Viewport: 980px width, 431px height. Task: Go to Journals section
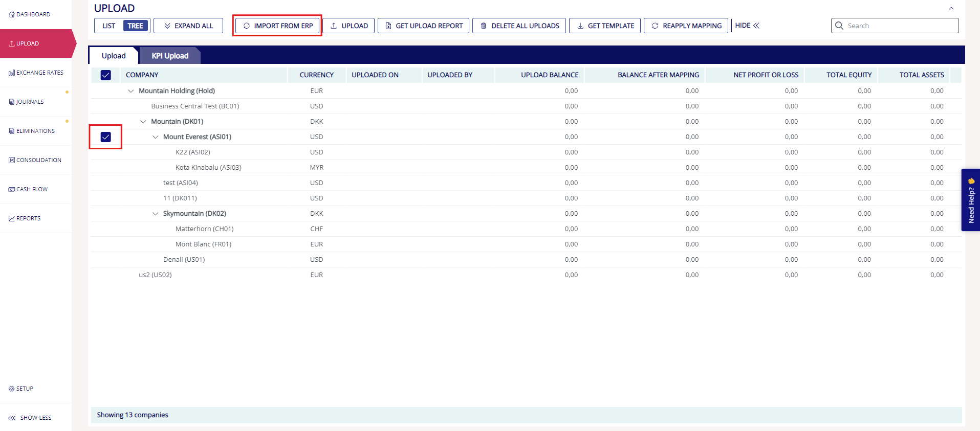27,102
